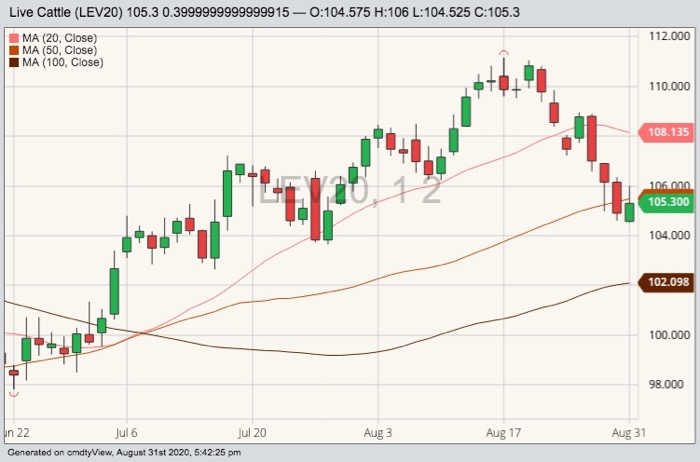The width and height of the screenshot is (700, 462).
Task: Click the 110.000 price axis label
Action: [x=669, y=86]
